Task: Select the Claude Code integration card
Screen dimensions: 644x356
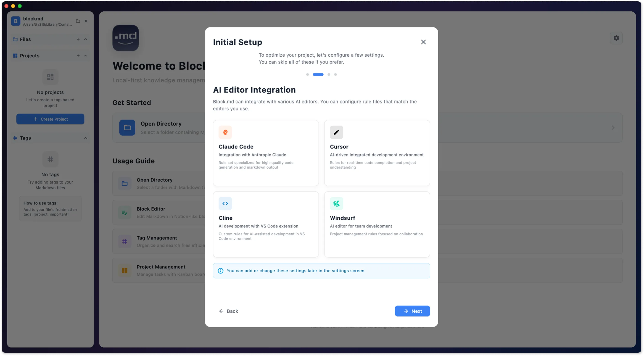Action: coord(266,153)
